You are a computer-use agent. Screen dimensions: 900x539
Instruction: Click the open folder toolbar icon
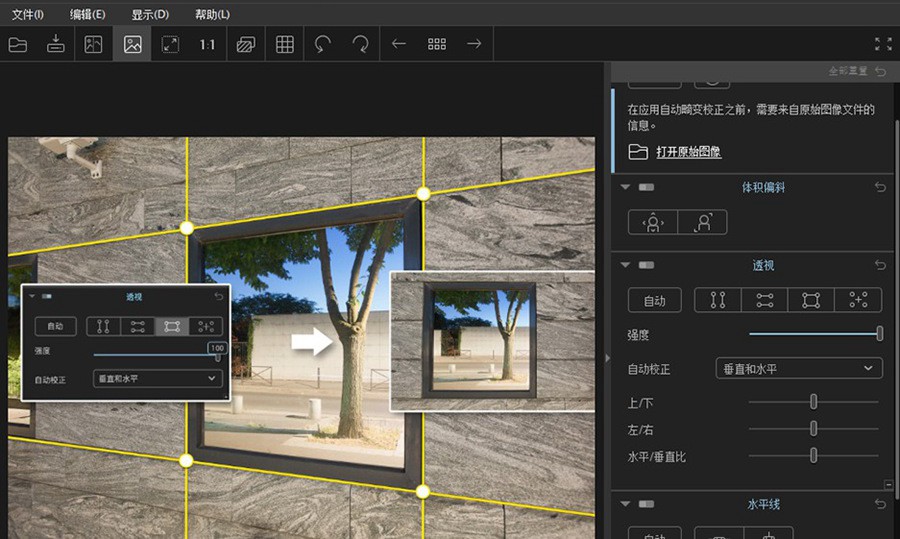coord(18,44)
